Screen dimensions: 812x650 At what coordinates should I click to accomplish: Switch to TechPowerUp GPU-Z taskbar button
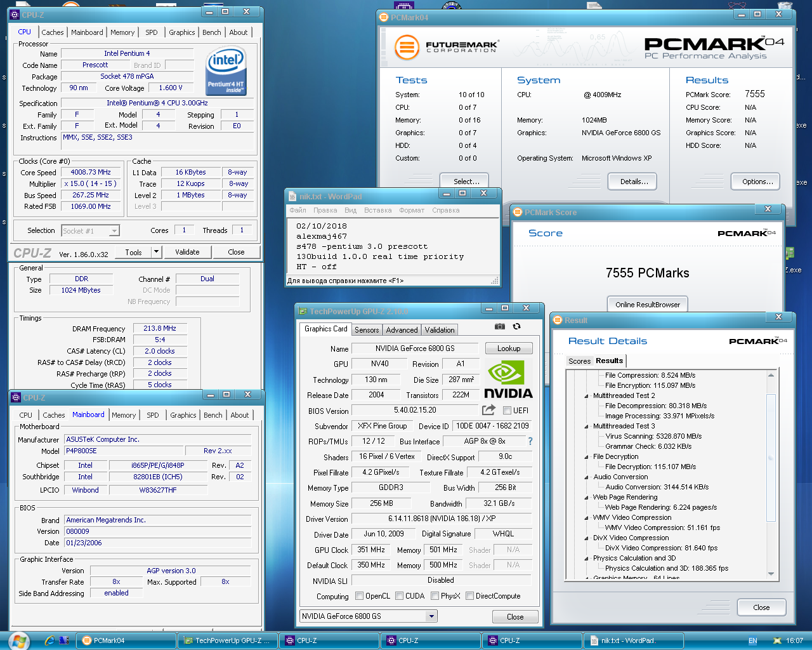click(x=227, y=641)
